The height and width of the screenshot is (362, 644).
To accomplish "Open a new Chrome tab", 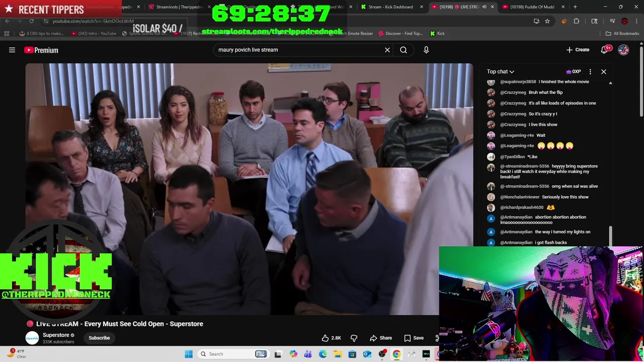I will click(x=575, y=7).
